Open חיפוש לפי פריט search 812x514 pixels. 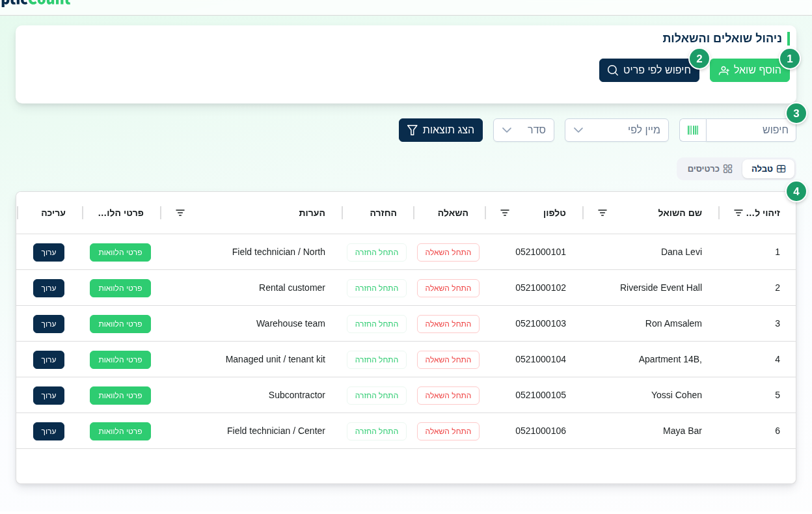pos(649,70)
